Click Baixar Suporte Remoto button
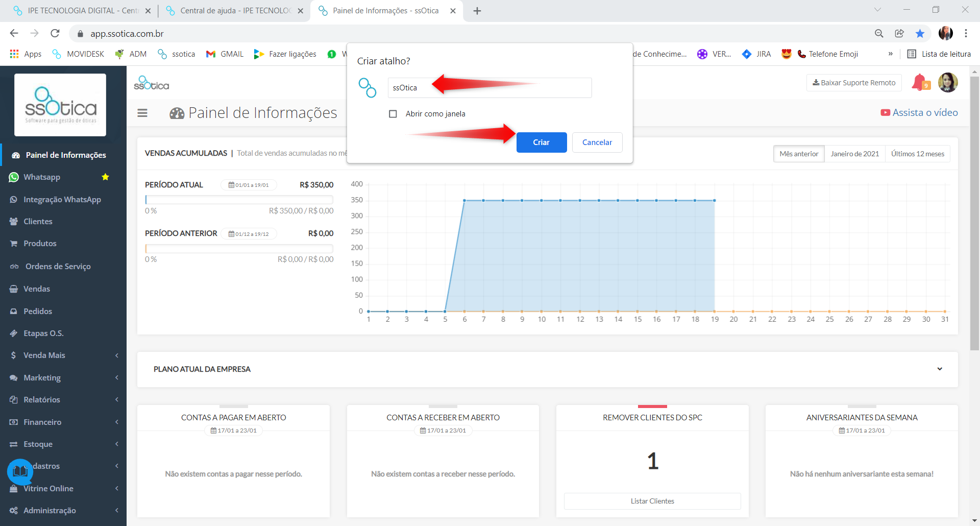Viewport: 980px width, 526px height. click(854, 83)
